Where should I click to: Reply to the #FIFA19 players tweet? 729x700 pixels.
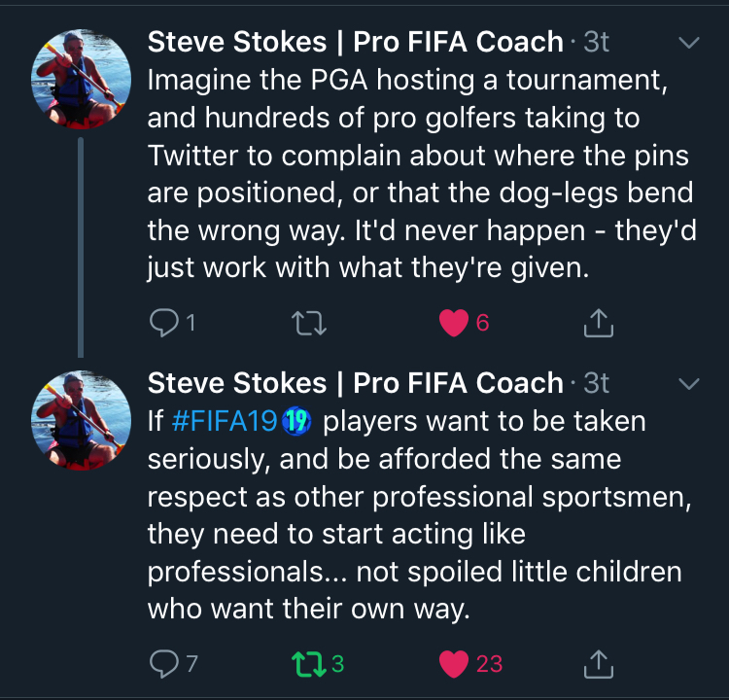pyautogui.click(x=163, y=663)
